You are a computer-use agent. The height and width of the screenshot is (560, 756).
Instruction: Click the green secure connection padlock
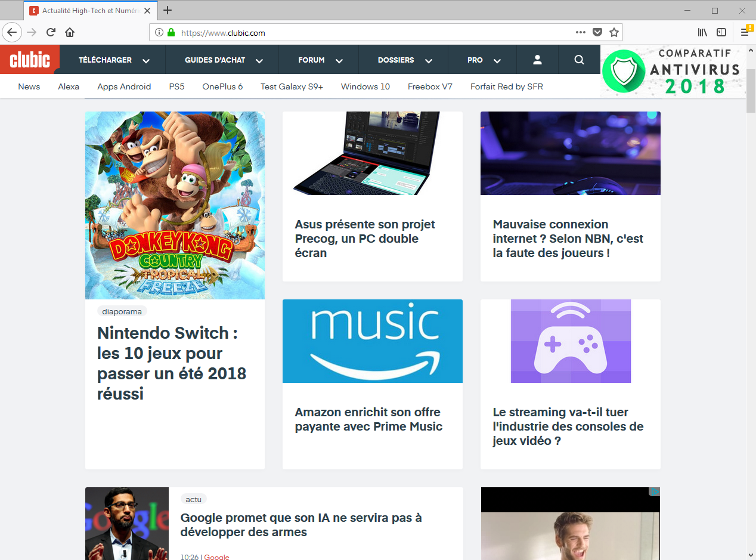171,33
